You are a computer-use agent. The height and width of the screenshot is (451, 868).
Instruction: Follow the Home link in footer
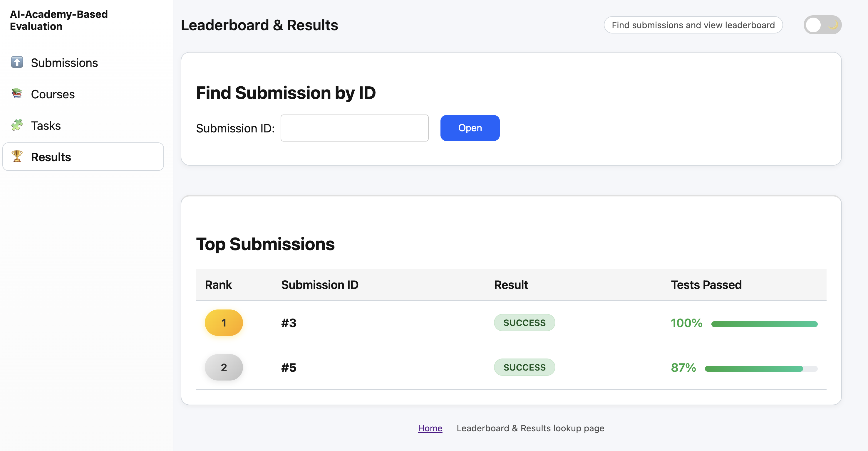coord(430,428)
